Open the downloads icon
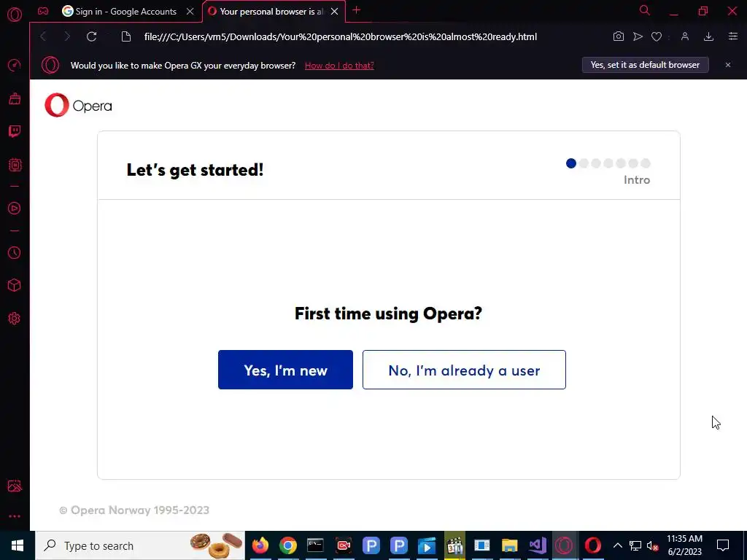The width and height of the screenshot is (747, 560). [x=708, y=36]
